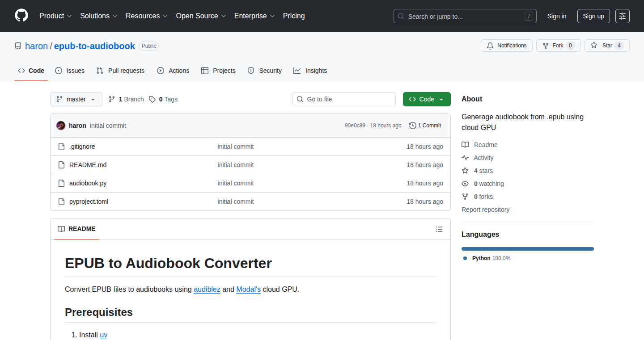
Task: Switch to the Actions tab
Action: click(173, 71)
